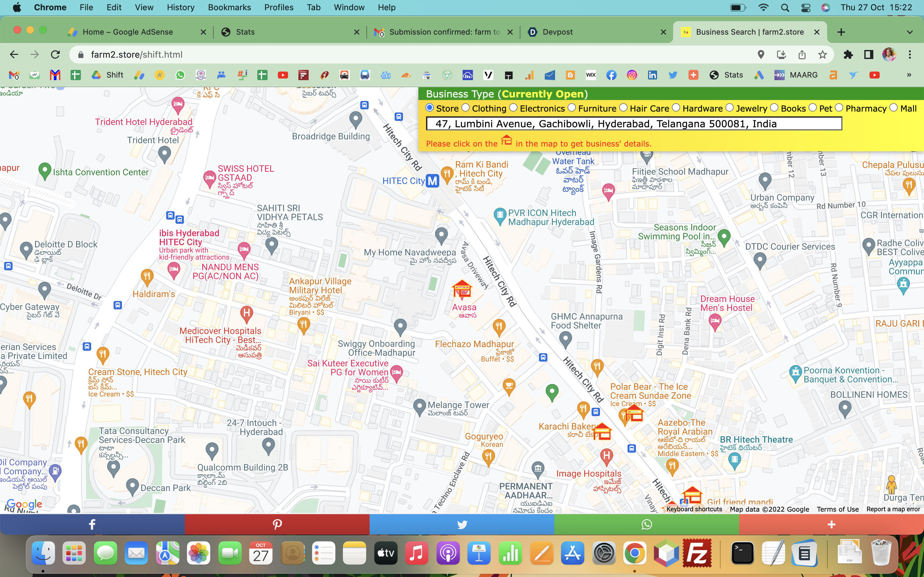
Task: Open Chrome three-dot menu
Action: (910, 54)
